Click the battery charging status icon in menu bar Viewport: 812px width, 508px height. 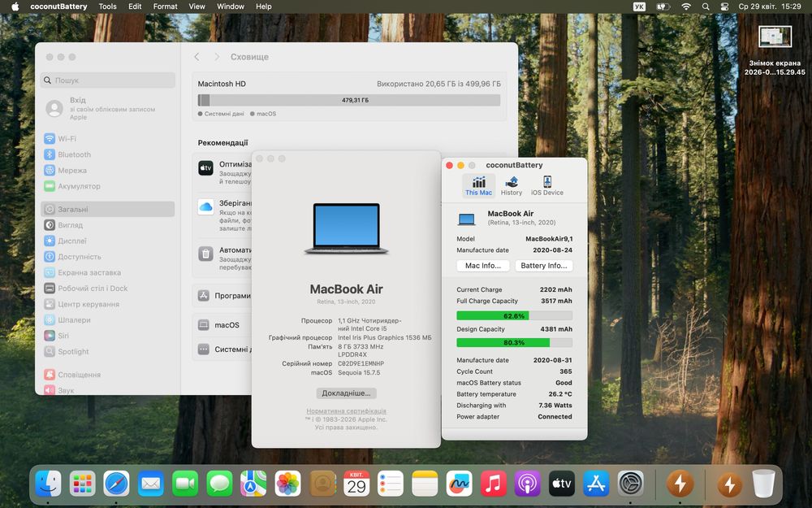coord(663,7)
